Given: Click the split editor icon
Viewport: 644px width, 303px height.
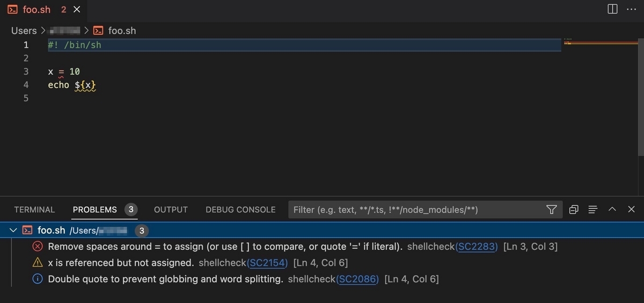Looking at the screenshot, I should (612, 9).
